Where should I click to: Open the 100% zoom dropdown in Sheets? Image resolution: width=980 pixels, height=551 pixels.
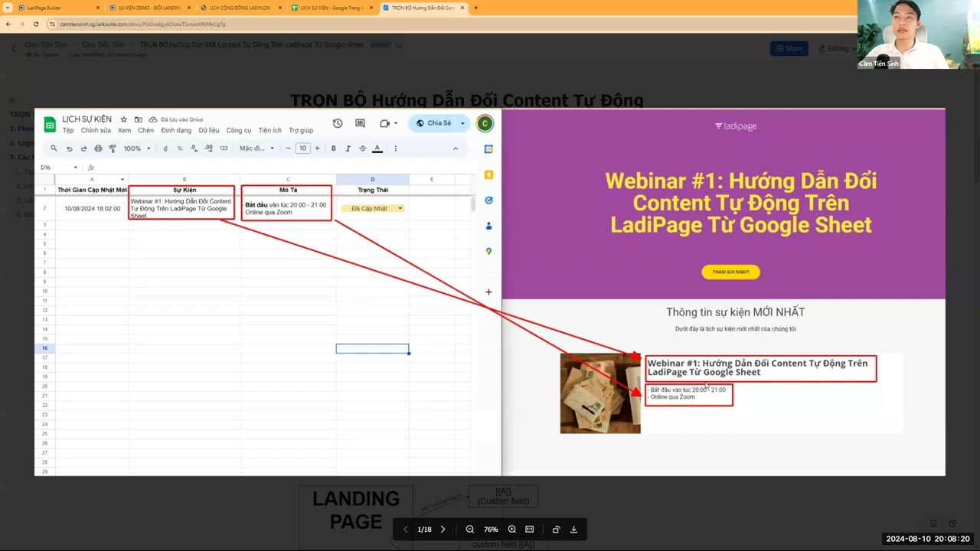(x=137, y=148)
